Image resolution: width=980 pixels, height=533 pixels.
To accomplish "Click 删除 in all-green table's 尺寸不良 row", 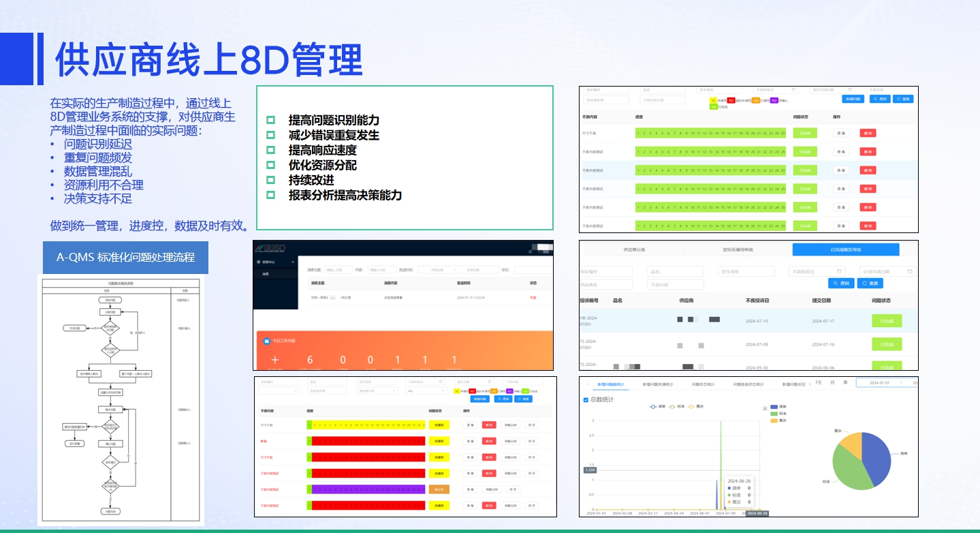I will [868, 133].
